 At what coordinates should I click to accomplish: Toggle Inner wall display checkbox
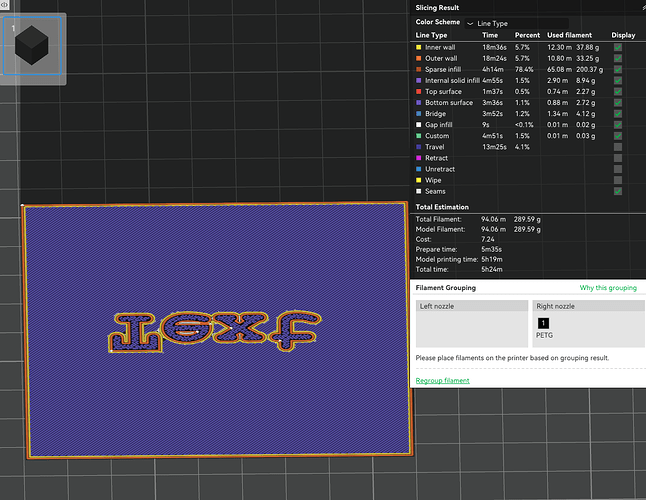coord(618,47)
